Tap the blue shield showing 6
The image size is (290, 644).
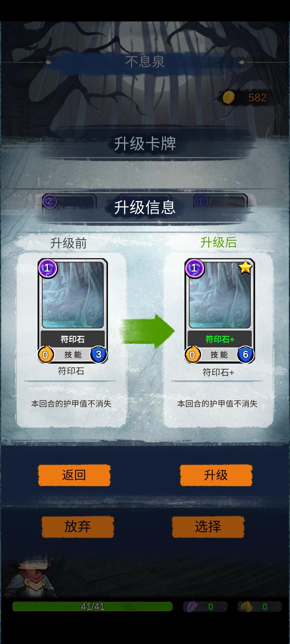(245, 354)
